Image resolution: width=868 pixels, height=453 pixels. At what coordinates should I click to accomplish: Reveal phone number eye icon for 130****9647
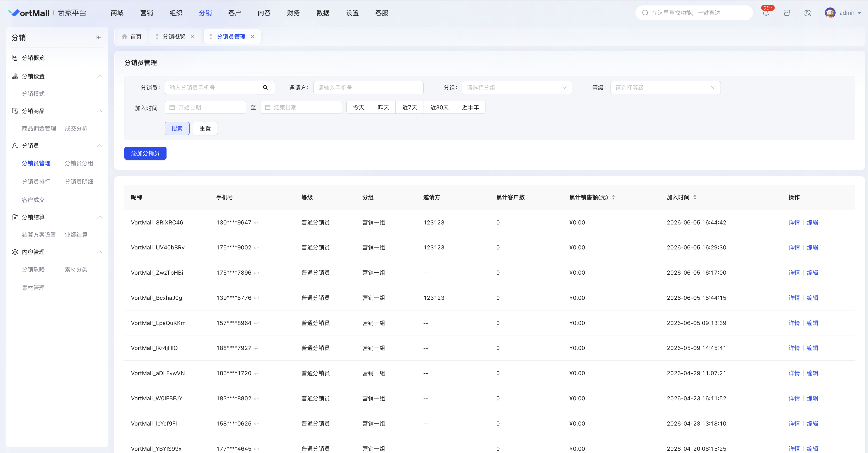256,223
